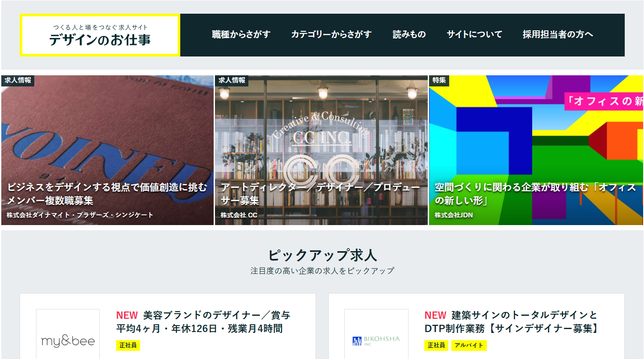Image resolution: width=644 pixels, height=359 pixels.
Task: Click the アルバイト tag on the BIKOHSHA listing
Action: tap(469, 345)
